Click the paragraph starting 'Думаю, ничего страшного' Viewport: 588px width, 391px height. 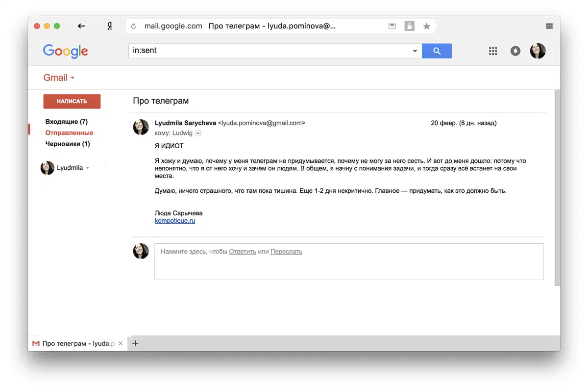(x=330, y=191)
